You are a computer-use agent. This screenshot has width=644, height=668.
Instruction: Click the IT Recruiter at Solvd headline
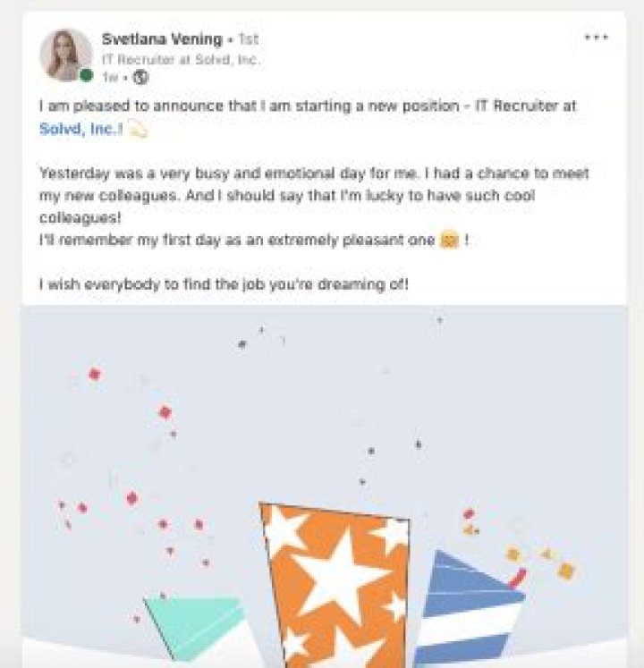pyautogui.click(x=180, y=59)
